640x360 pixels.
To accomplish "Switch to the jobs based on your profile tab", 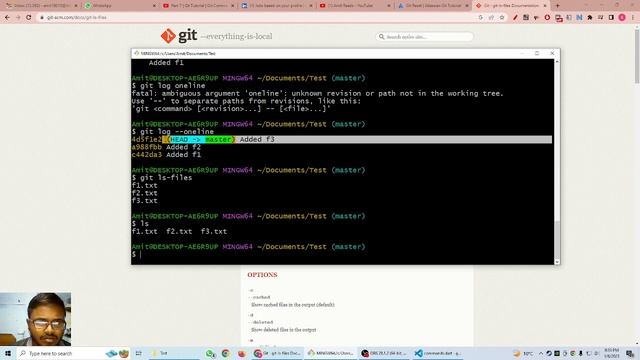I will click(x=277, y=6).
